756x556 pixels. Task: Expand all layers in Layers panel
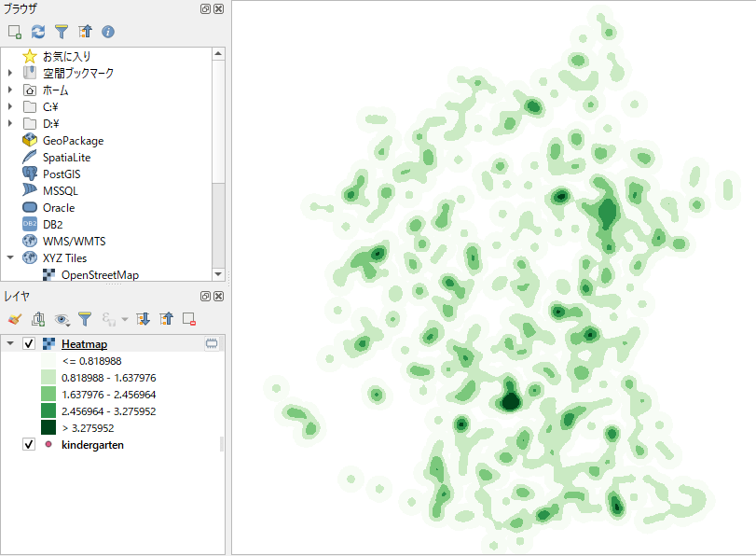click(x=144, y=319)
